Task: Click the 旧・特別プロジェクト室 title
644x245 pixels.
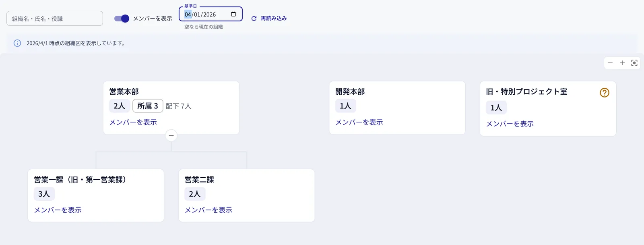Action: [x=527, y=91]
